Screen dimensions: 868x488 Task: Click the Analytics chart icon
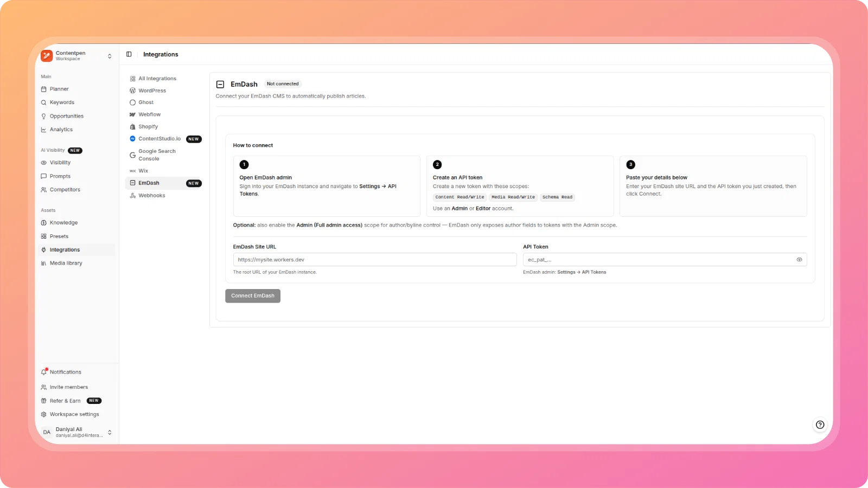click(44, 130)
